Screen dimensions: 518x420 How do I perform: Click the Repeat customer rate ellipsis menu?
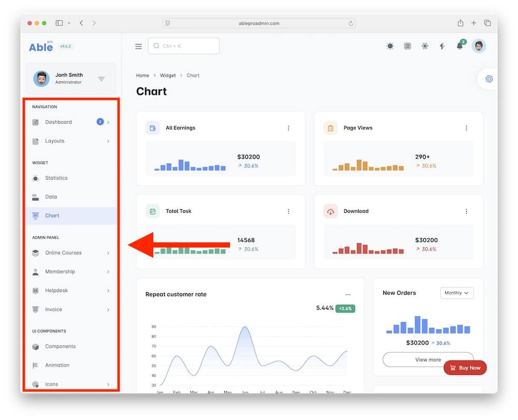coord(348,294)
